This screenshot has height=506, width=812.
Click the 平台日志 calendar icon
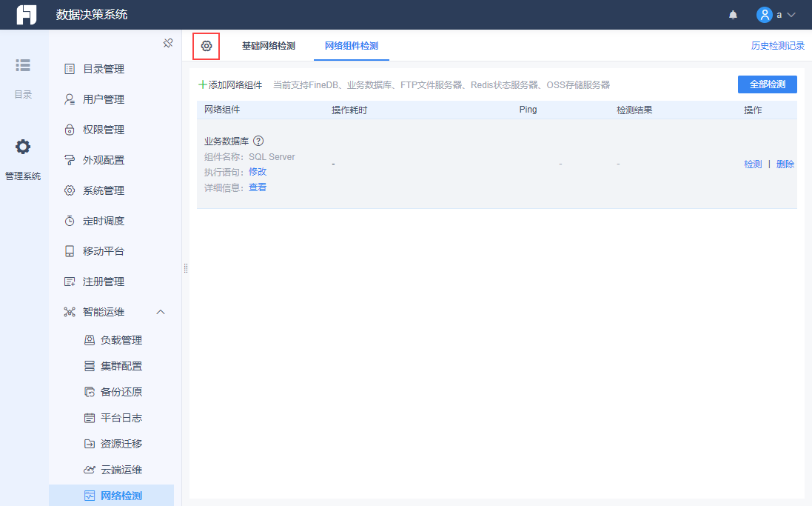(x=90, y=418)
